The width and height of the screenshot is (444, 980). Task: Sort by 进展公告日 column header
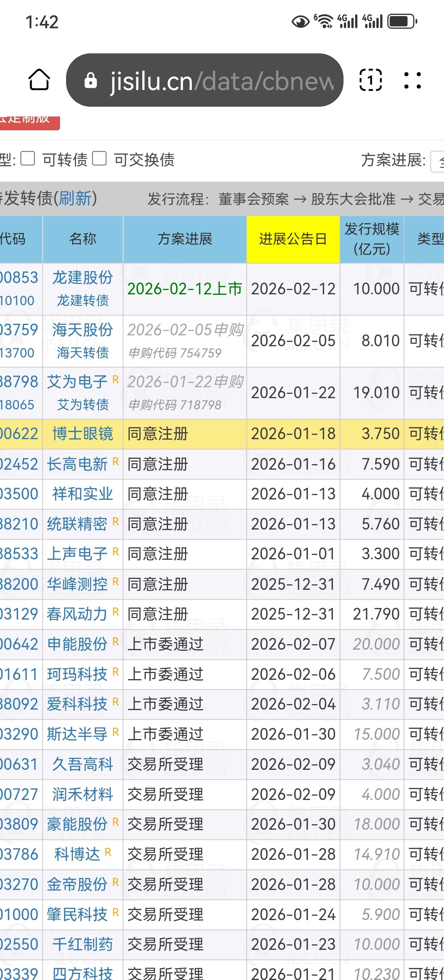click(x=293, y=239)
